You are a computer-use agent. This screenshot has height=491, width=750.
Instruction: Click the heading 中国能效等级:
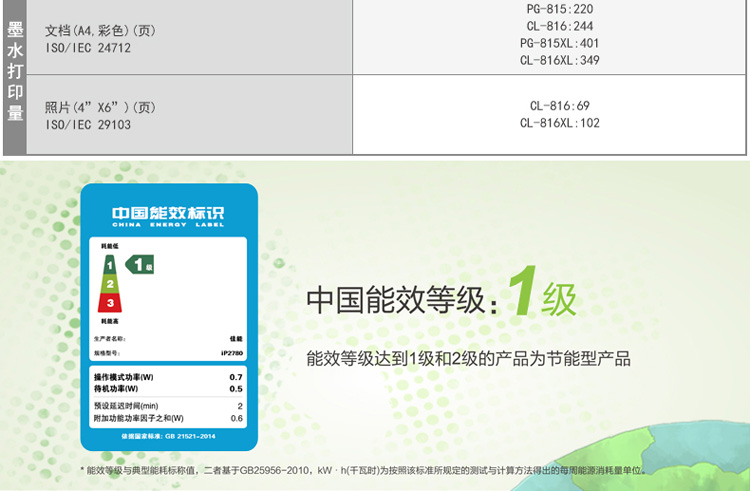click(403, 300)
